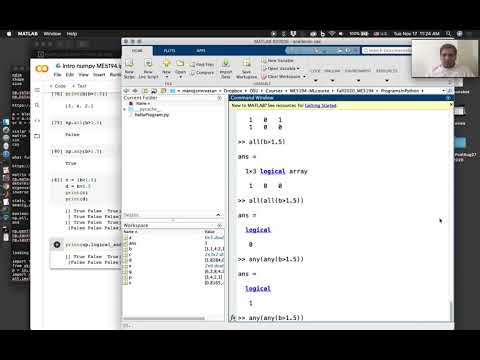This screenshot has width=480, height=360.
Task: Expand the collapsed RESOURCES section arrow
Action: [x=387, y=80]
